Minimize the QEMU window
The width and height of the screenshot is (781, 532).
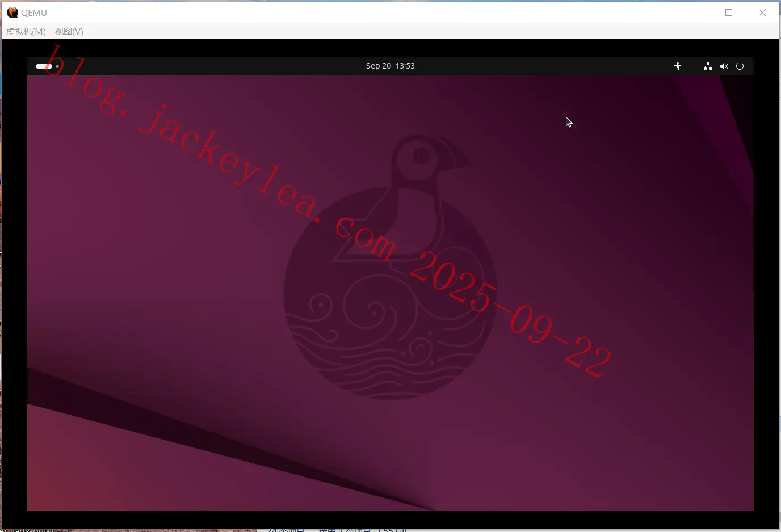tap(696, 12)
